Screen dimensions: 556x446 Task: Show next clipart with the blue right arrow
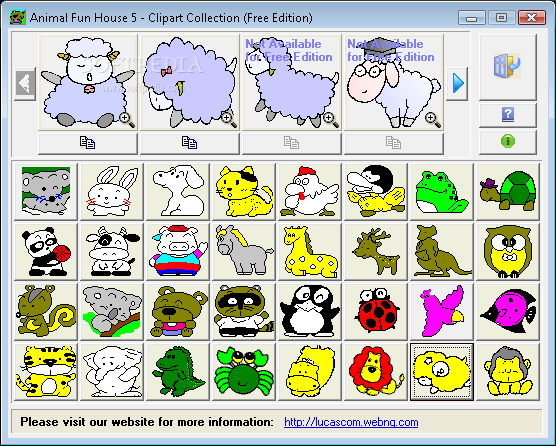tap(457, 84)
